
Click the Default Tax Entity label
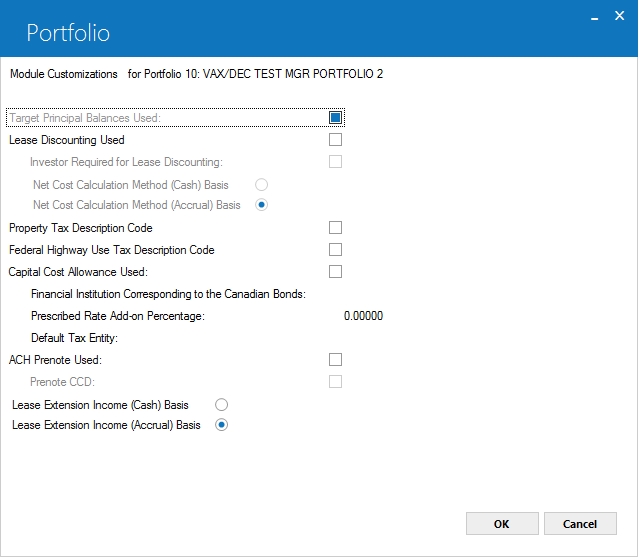pyautogui.click(x=74, y=338)
